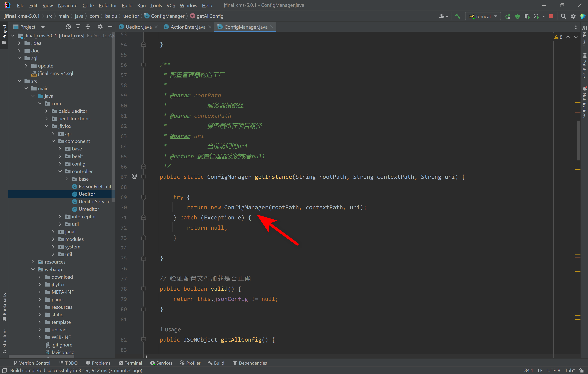
Task: Collapse all in Project panel
Action: 88,27
